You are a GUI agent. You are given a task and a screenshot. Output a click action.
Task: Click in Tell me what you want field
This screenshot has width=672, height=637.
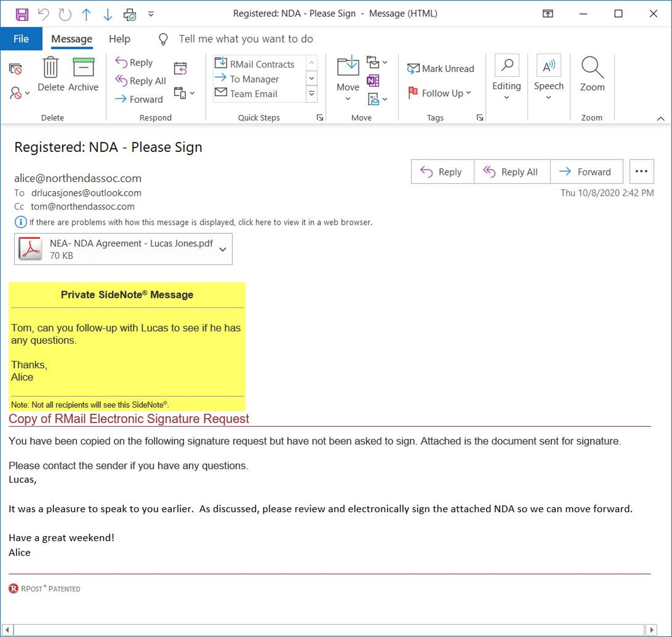[x=246, y=39]
